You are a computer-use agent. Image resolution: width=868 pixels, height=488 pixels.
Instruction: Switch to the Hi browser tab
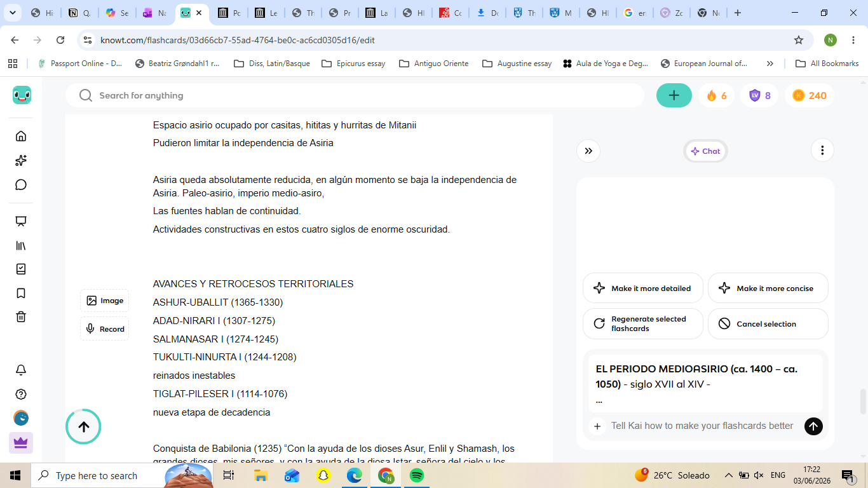click(43, 13)
